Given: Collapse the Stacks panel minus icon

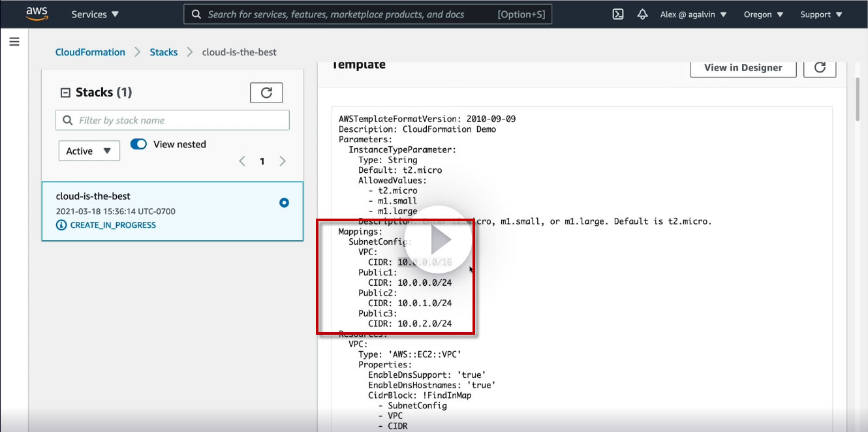Looking at the screenshot, I should pos(65,93).
